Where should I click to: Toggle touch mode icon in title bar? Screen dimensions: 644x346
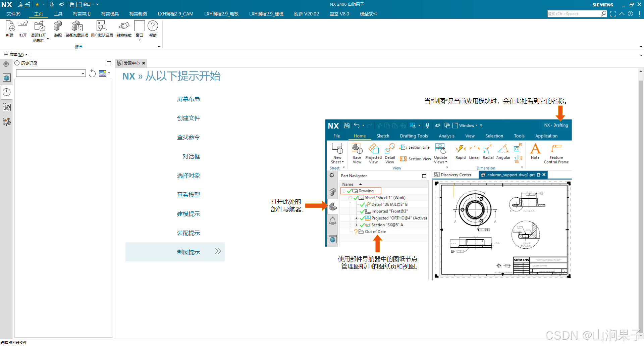point(62,4)
